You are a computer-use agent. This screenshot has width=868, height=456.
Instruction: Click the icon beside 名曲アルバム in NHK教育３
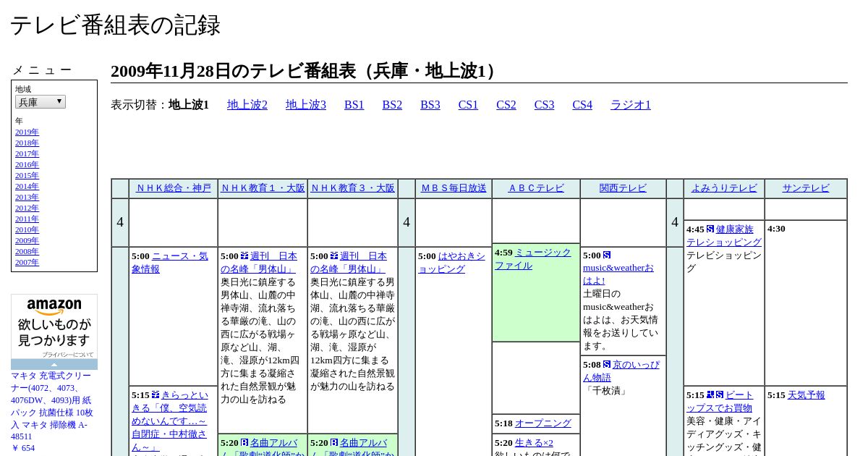334,442
